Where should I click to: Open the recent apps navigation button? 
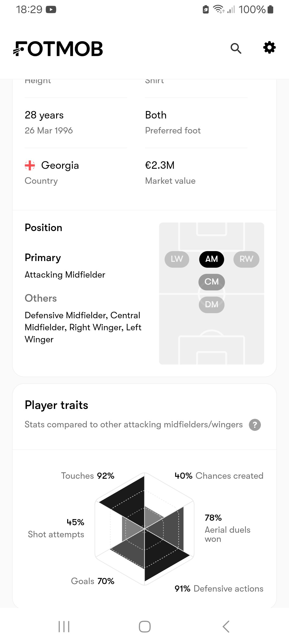click(64, 626)
